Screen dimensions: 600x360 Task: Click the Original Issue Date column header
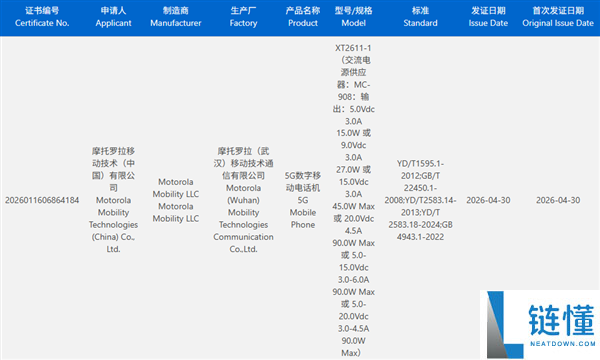(x=558, y=17)
